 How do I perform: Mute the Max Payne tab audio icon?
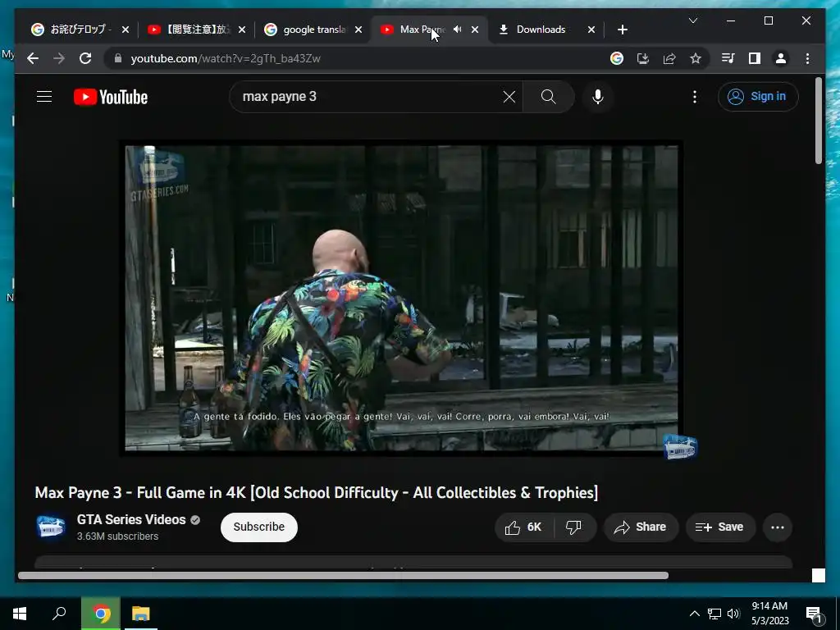click(x=457, y=30)
